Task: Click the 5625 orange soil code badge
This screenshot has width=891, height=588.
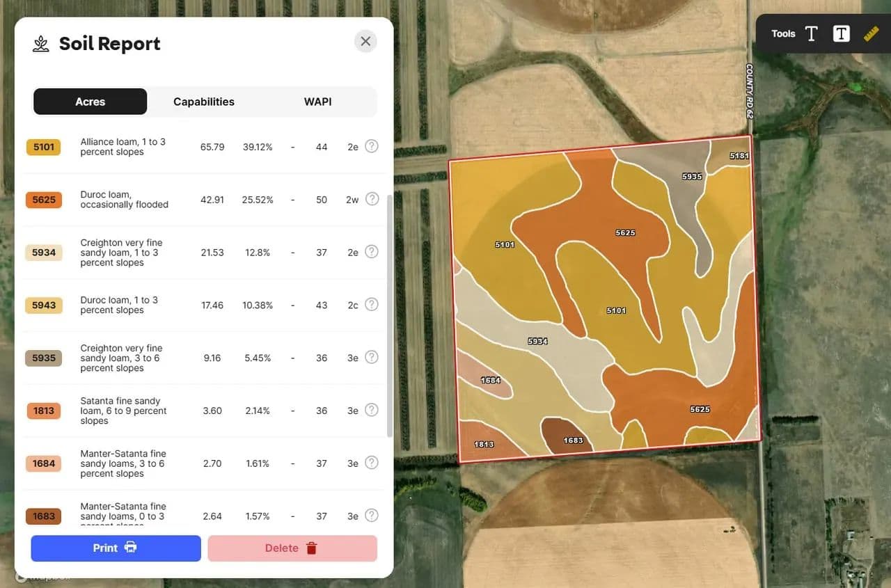Action: click(x=44, y=200)
